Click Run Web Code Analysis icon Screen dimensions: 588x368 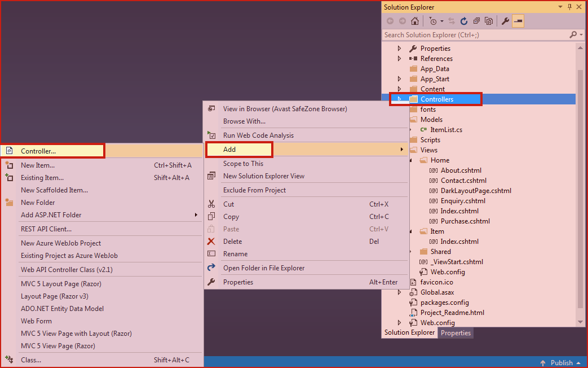coord(211,135)
